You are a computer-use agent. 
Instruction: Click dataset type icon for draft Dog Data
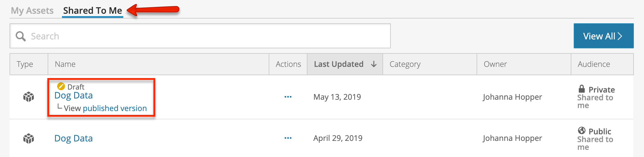(29, 97)
